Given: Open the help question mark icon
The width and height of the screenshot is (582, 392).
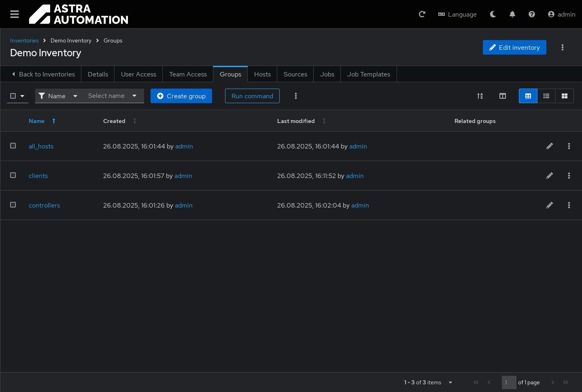Looking at the screenshot, I should (531, 14).
